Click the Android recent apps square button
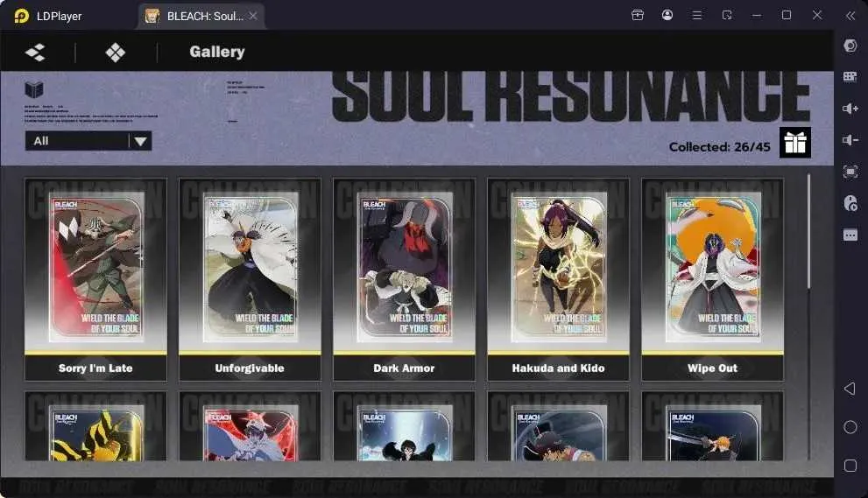 tap(850, 466)
